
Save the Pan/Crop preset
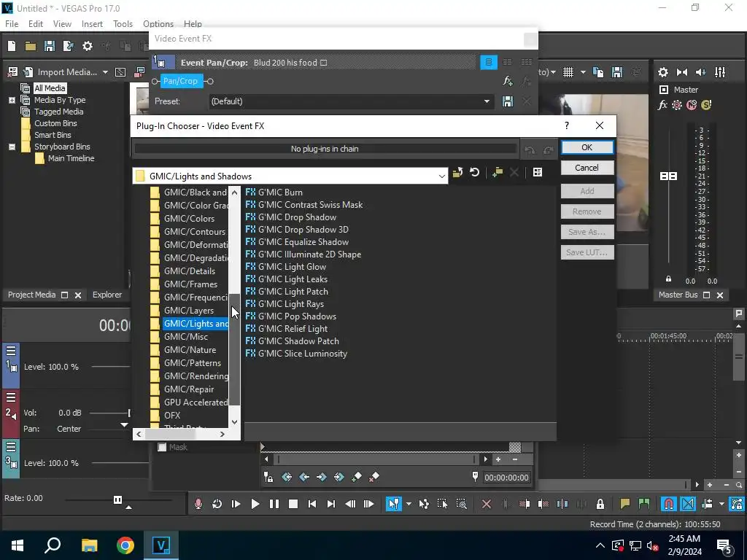coord(508,101)
